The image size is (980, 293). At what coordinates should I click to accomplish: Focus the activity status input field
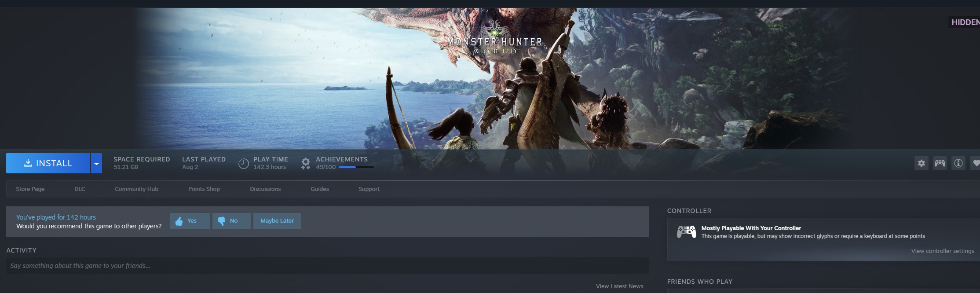[327, 266]
